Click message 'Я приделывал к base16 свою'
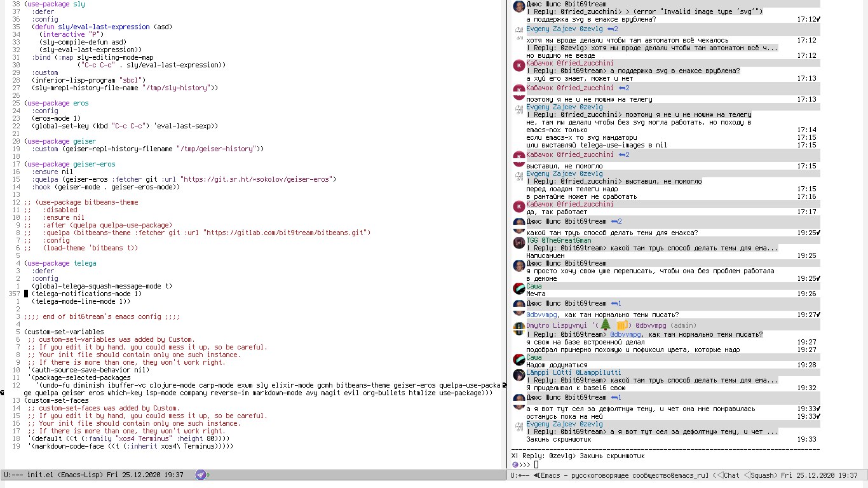The width and height of the screenshot is (868, 488). click(576, 388)
